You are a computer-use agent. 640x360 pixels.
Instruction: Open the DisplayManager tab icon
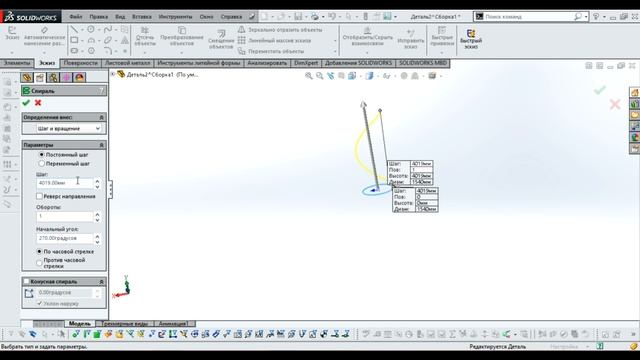(x=79, y=77)
